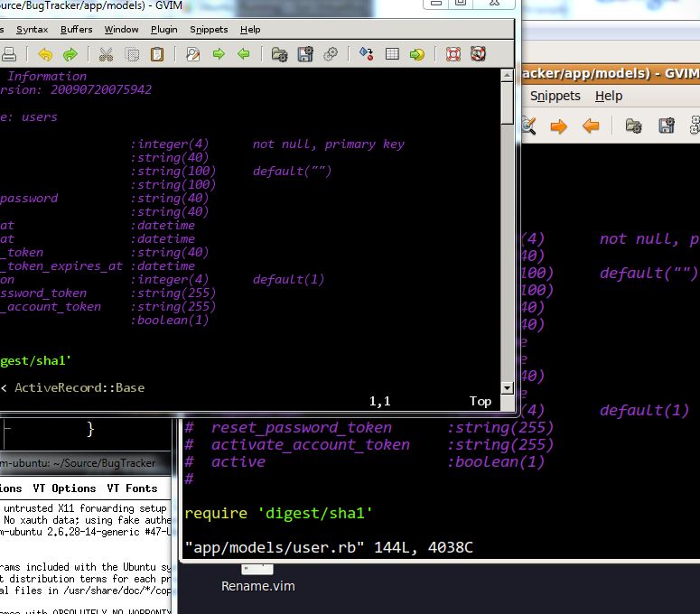700x614 pixels.
Task: Click scrollbar up arrow in front GVIM
Action: pyautogui.click(x=507, y=75)
